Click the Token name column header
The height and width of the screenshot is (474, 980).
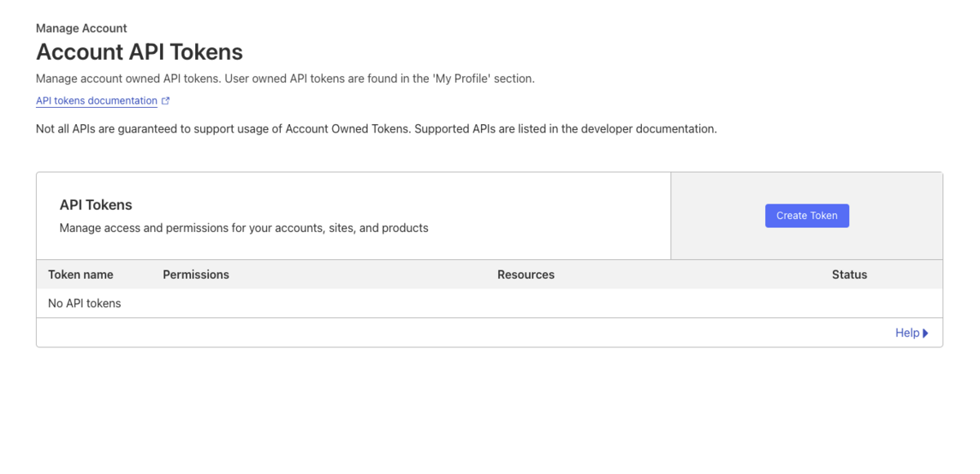[81, 275]
